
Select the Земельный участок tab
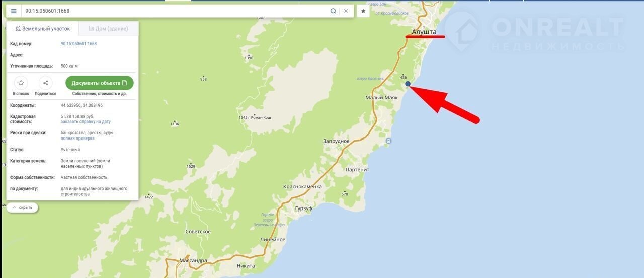click(43, 29)
